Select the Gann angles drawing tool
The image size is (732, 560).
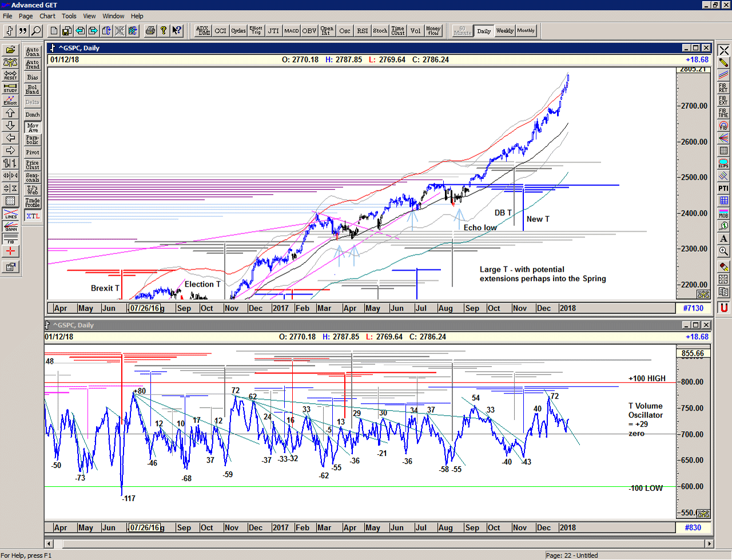(10, 226)
